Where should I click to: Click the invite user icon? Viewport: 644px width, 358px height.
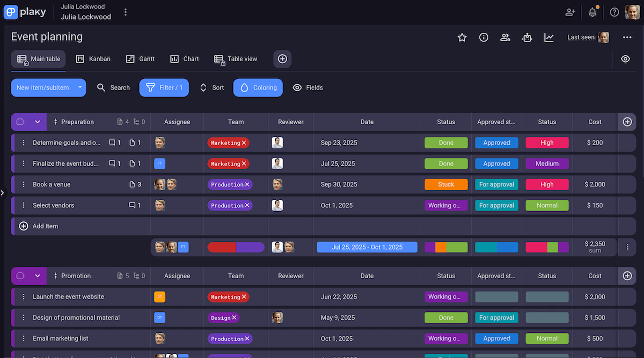coord(570,12)
